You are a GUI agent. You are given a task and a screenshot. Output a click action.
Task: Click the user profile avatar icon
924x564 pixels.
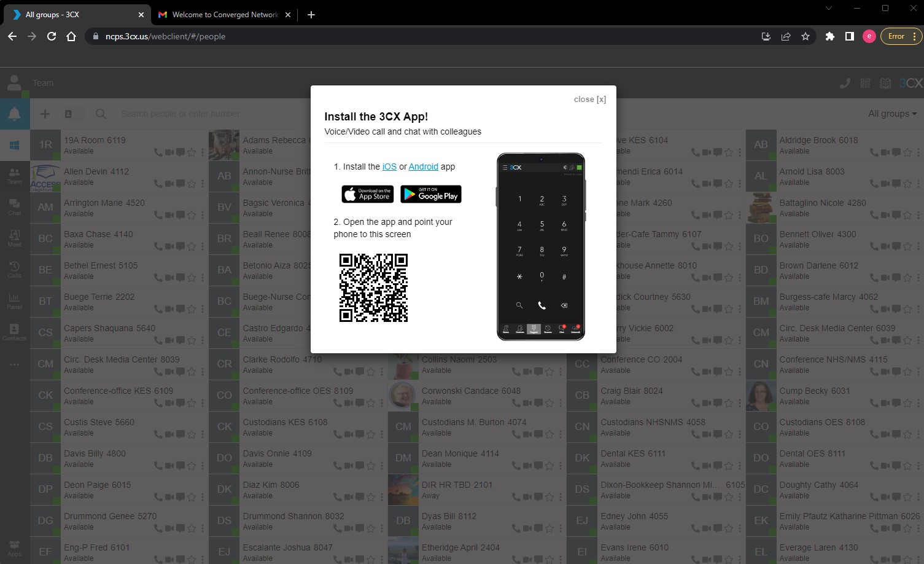[15, 83]
